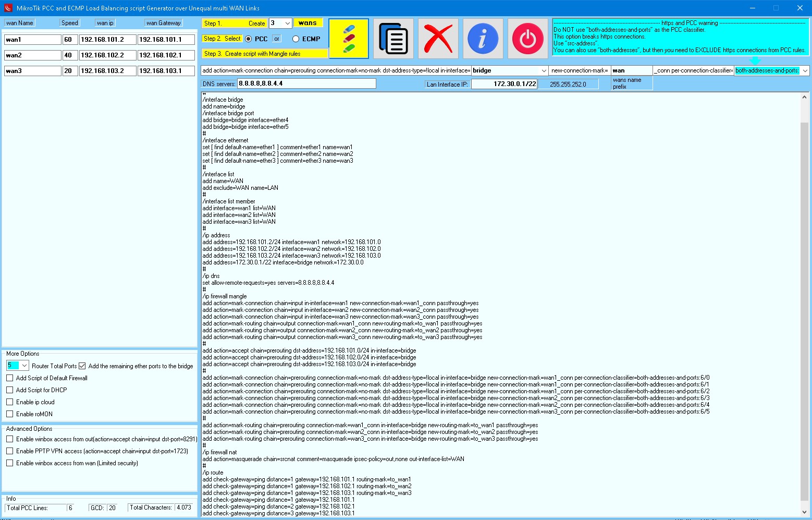Click the '/ip route' script line
812x520 pixels.
click(x=213, y=473)
